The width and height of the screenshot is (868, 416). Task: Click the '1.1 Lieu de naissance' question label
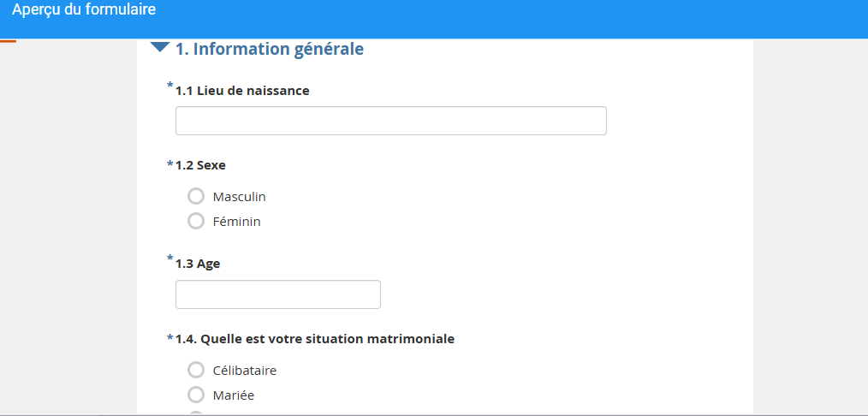(x=242, y=91)
